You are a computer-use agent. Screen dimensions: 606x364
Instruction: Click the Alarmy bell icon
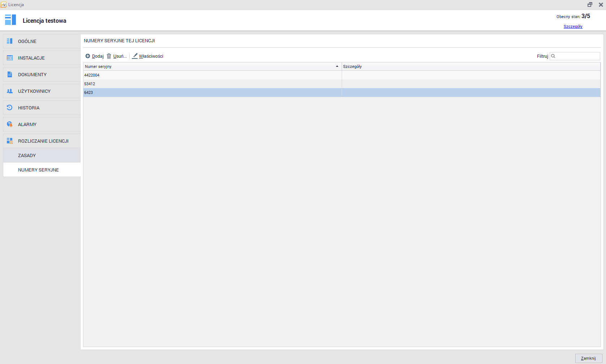(x=10, y=124)
